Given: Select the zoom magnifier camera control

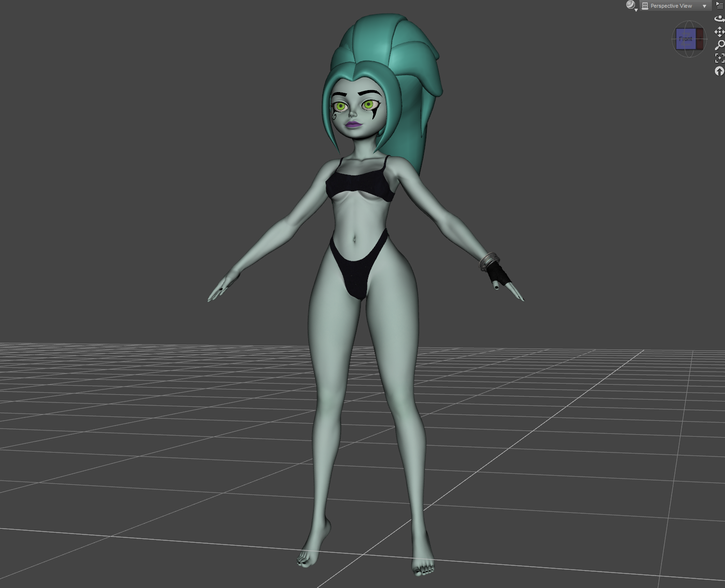Looking at the screenshot, I should tap(719, 45).
